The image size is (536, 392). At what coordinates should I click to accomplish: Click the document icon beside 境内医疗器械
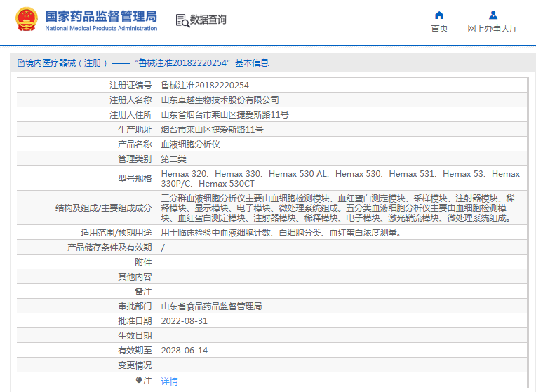pos(21,63)
